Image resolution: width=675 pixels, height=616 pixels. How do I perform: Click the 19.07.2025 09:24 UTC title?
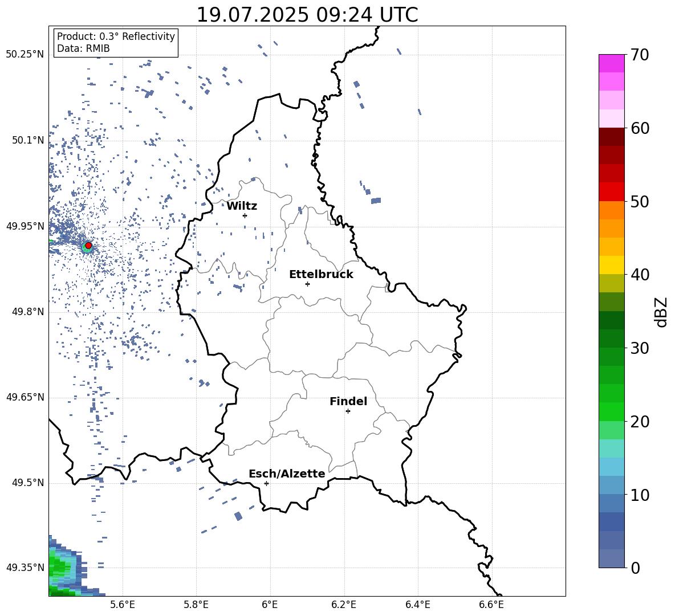[307, 15]
